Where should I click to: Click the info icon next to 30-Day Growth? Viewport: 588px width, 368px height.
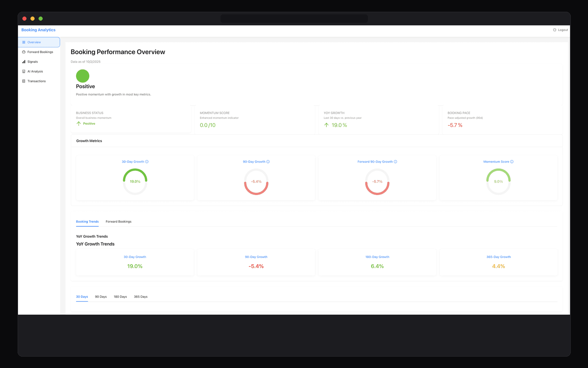pyautogui.click(x=147, y=162)
